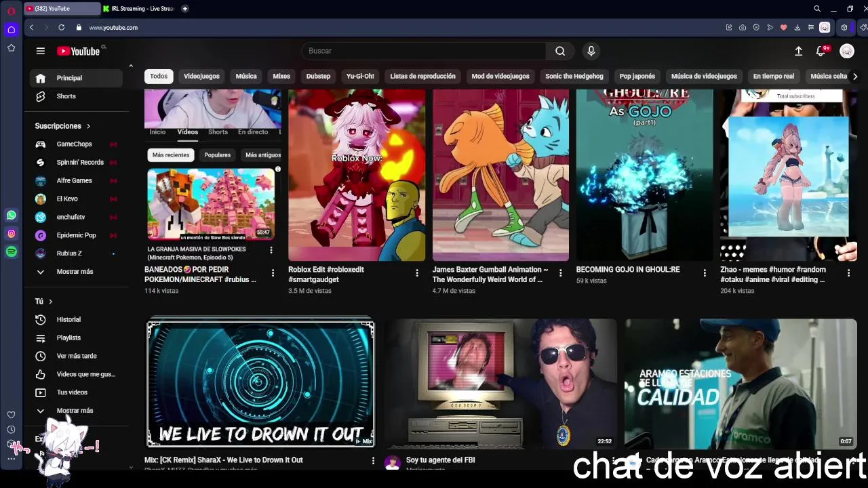Open options for Roblox Edit video
The height and width of the screenshot is (488, 868).
416,273
